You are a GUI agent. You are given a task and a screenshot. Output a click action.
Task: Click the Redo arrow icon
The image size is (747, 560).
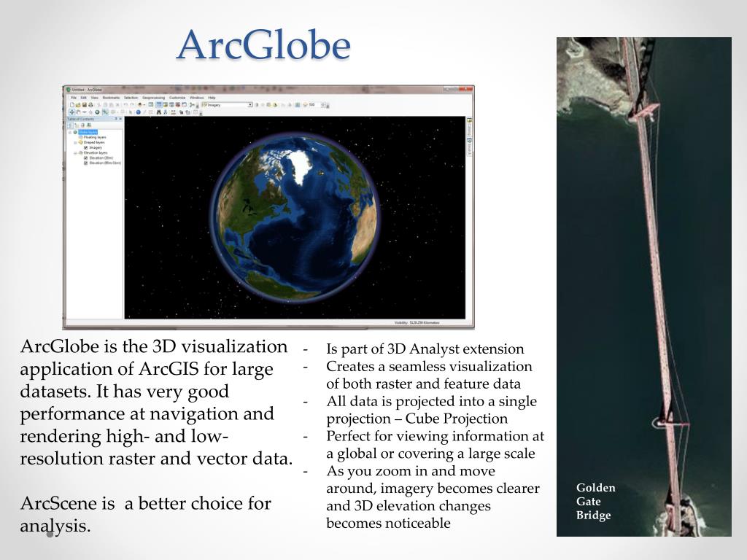(x=132, y=105)
